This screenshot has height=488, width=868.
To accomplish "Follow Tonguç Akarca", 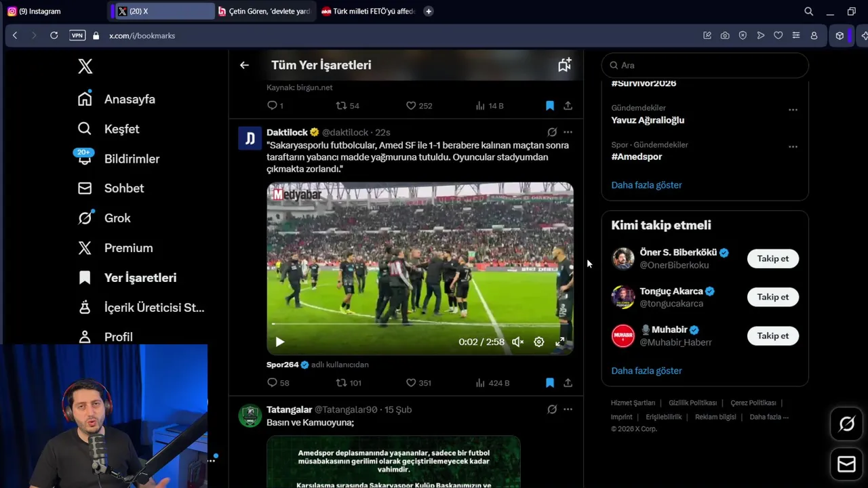I will (773, 297).
